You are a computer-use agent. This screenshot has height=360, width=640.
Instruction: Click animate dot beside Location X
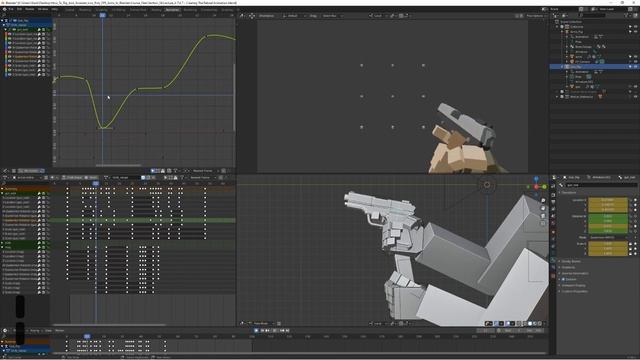click(x=636, y=200)
